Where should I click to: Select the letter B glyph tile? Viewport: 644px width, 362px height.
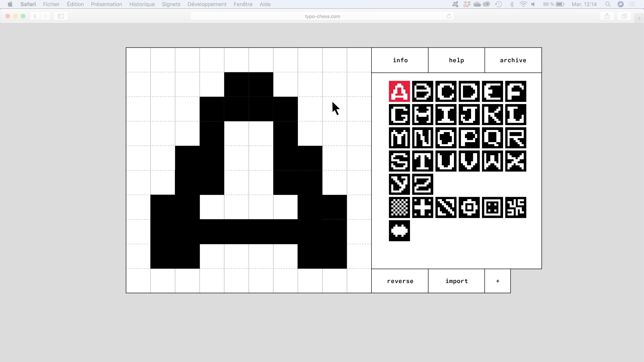tap(422, 91)
